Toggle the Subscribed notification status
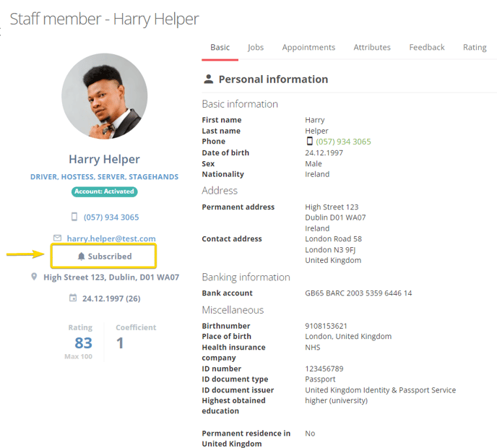This screenshot has height=448, width=497. tap(105, 257)
